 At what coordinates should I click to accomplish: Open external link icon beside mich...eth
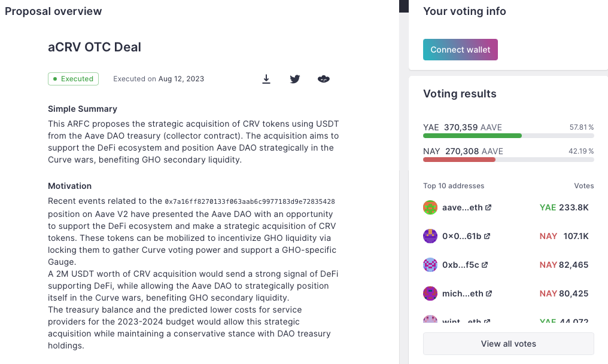click(x=489, y=293)
